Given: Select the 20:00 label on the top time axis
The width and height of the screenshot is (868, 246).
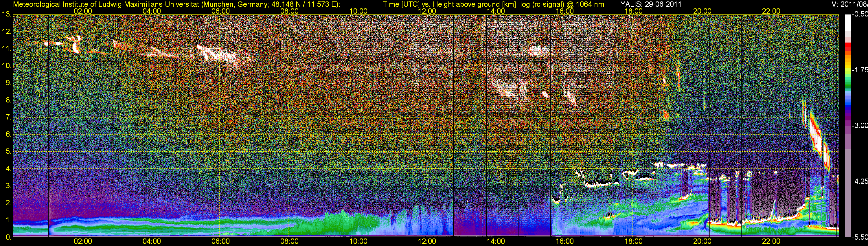Looking at the screenshot, I should (x=702, y=11).
